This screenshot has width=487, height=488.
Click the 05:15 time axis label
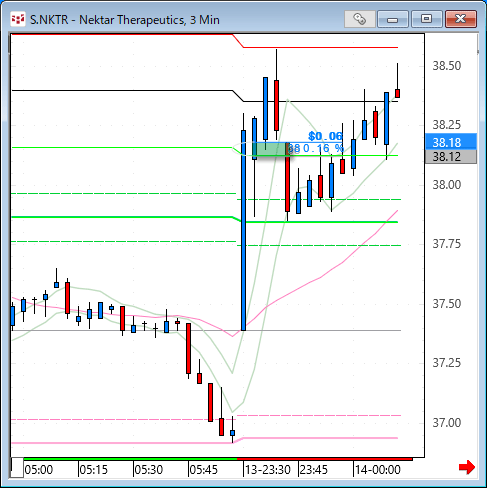tap(94, 470)
